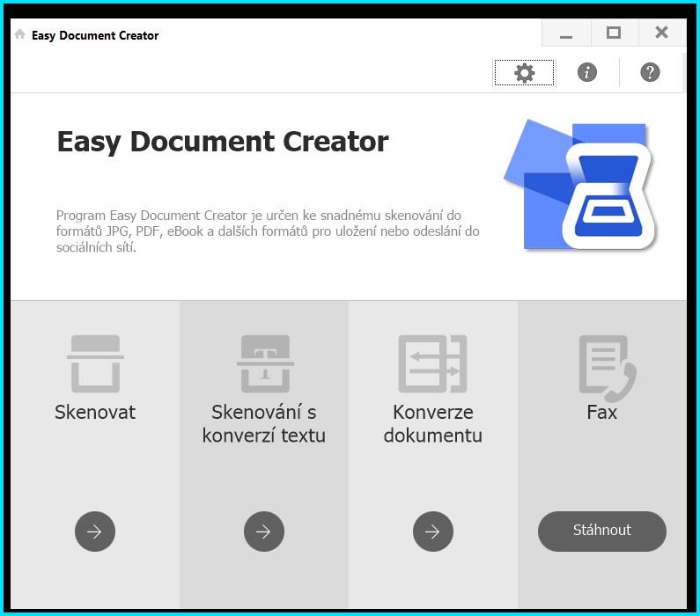Viewport: 700px width, 616px height.
Task: Minimize the Easy Document Creator window
Action: click(x=566, y=33)
